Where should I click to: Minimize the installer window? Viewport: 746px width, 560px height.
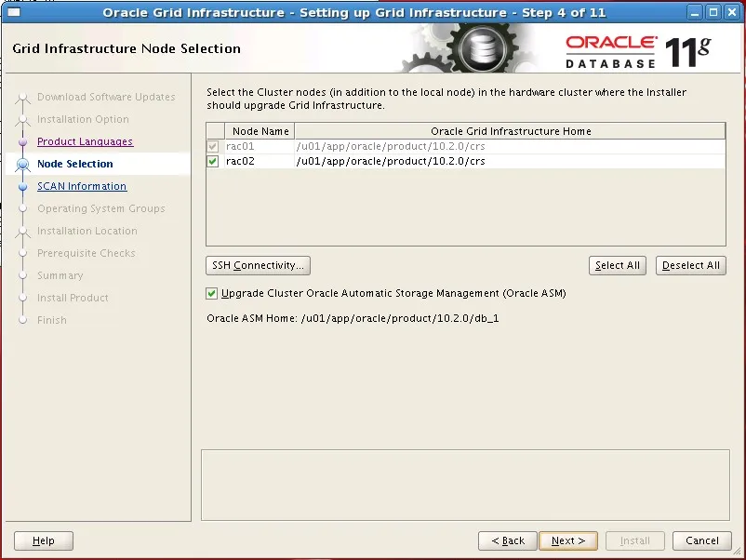click(695, 13)
